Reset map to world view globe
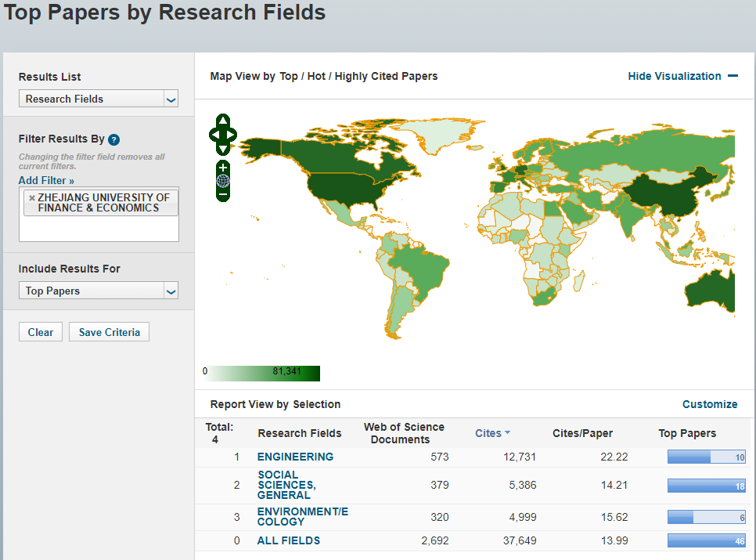The width and height of the screenshot is (756, 560). [223, 181]
